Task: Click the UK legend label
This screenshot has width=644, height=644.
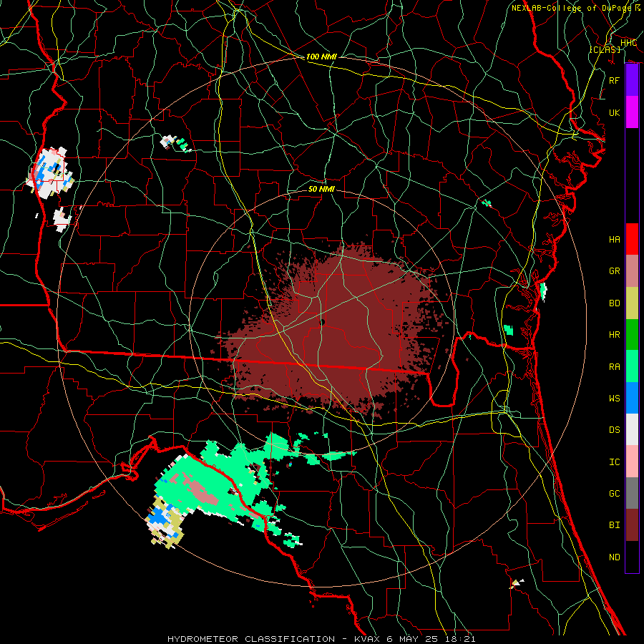Action: [x=615, y=112]
